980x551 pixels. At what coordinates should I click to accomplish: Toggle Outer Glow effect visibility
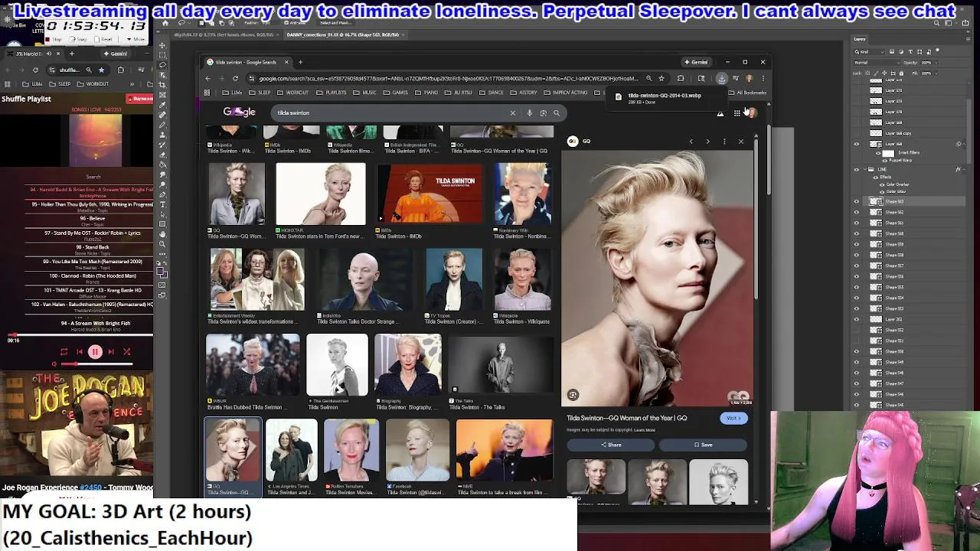(882, 191)
